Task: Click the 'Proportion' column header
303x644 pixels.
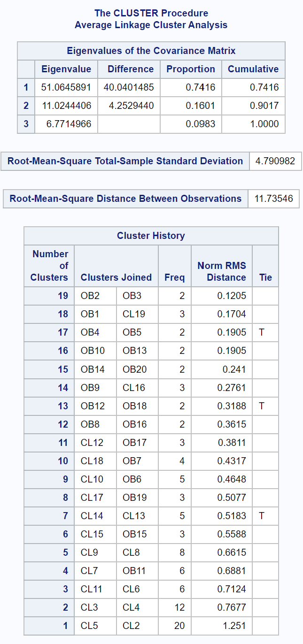Action: (x=191, y=69)
